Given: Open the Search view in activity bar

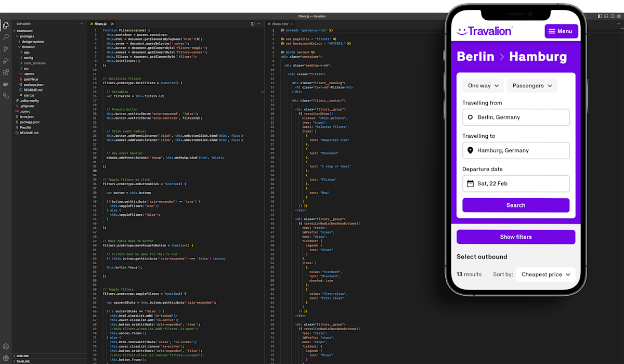Looking at the screenshot, I should [6, 37].
